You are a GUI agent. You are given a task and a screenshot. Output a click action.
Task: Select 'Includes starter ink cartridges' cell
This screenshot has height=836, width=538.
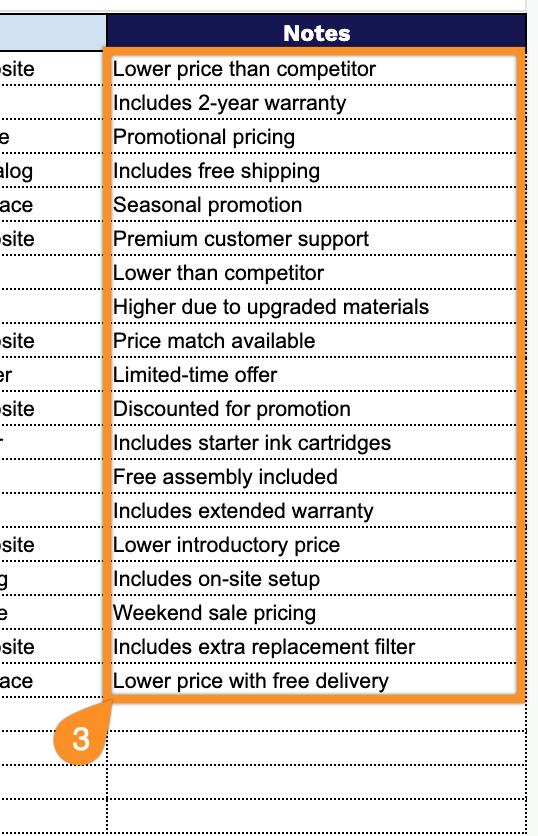point(316,443)
